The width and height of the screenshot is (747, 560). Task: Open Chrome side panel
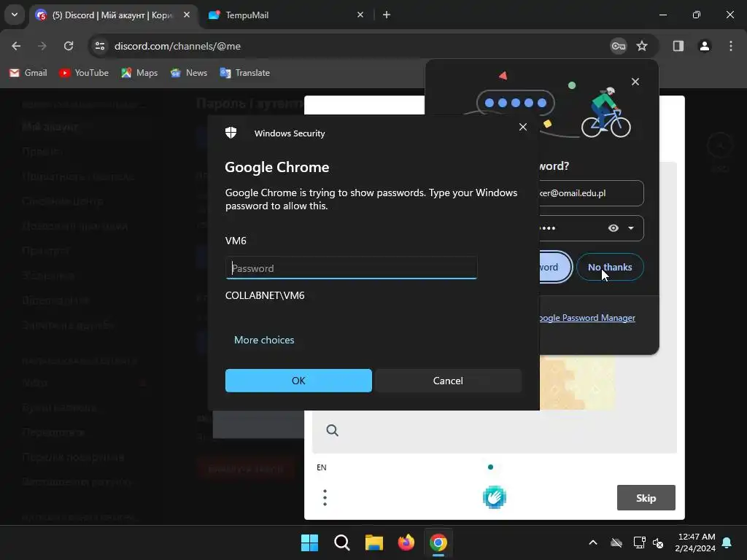[678, 46]
